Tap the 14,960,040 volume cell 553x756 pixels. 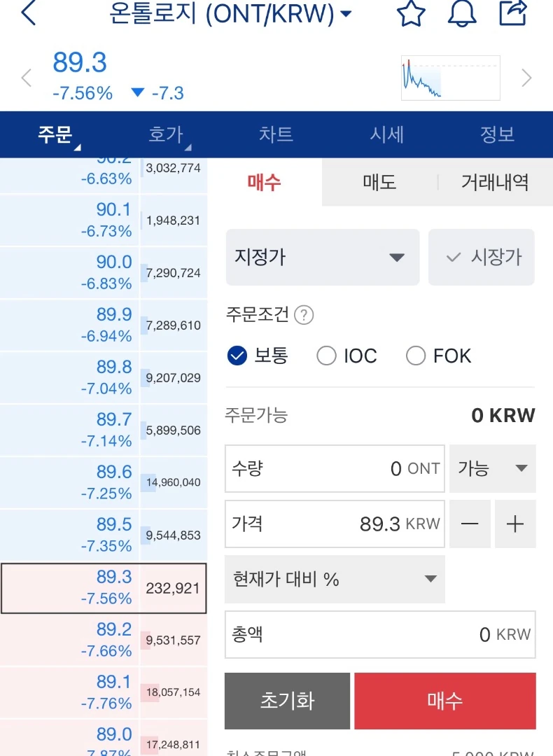tap(174, 482)
